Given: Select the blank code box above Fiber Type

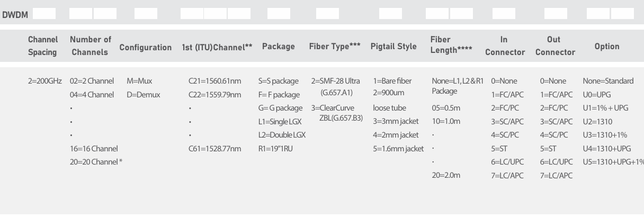Looking at the screenshot, I should (x=327, y=14).
